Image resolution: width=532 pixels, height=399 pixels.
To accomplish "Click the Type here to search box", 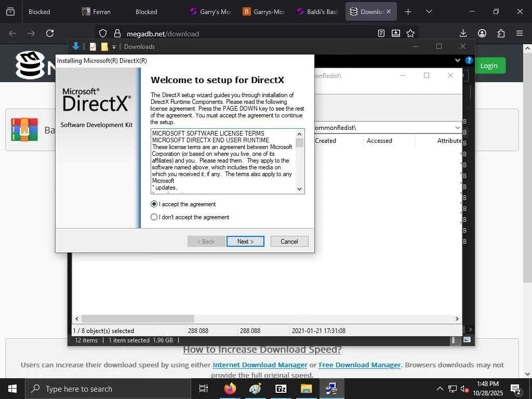I will tap(108, 389).
